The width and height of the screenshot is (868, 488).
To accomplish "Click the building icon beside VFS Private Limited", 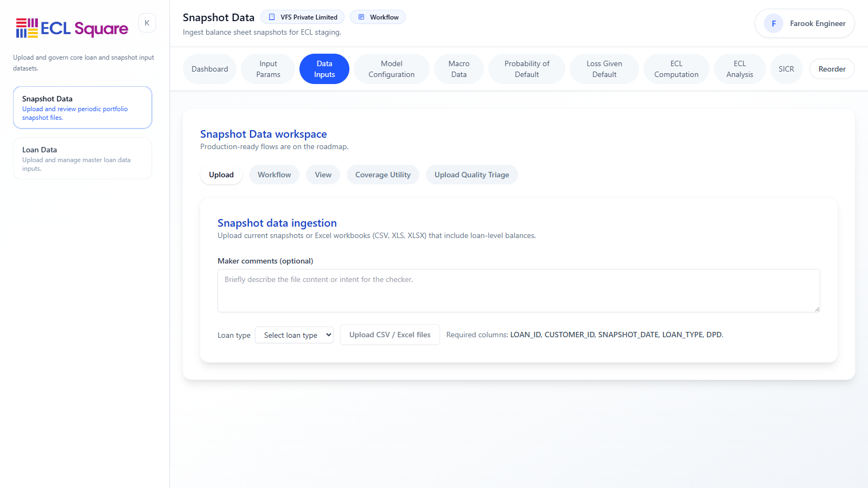I will (x=272, y=17).
